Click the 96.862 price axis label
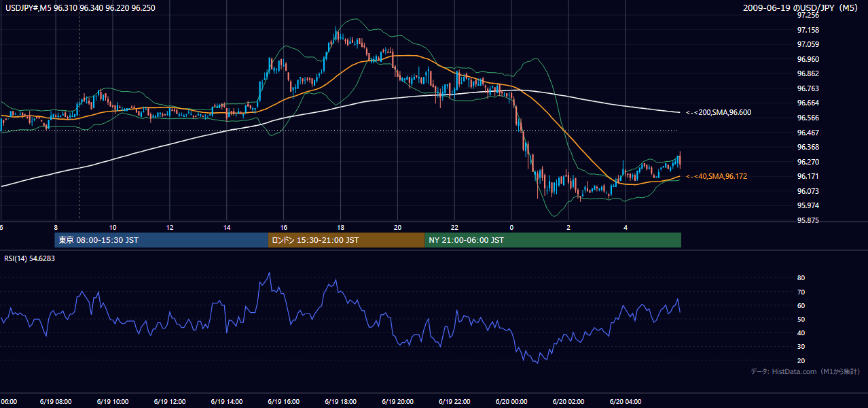The width and height of the screenshot is (868, 408). 808,73
